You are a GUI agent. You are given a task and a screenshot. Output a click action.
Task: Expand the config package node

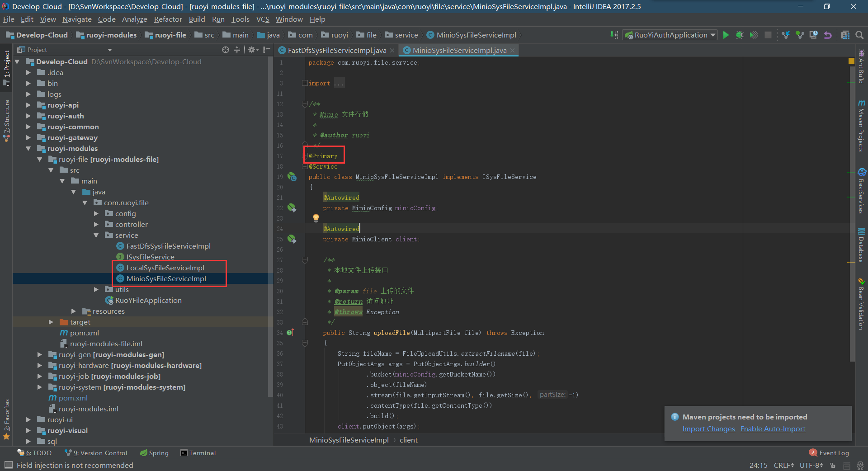(96, 213)
